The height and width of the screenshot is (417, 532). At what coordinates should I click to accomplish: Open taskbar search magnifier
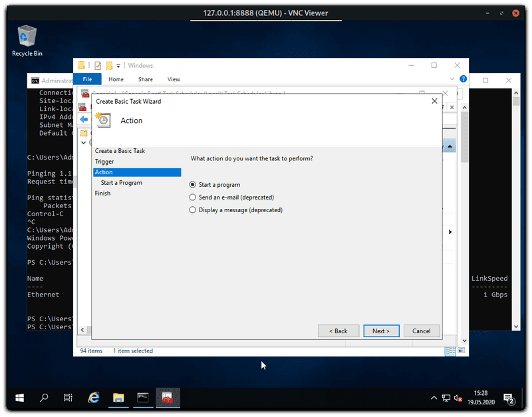44,398
